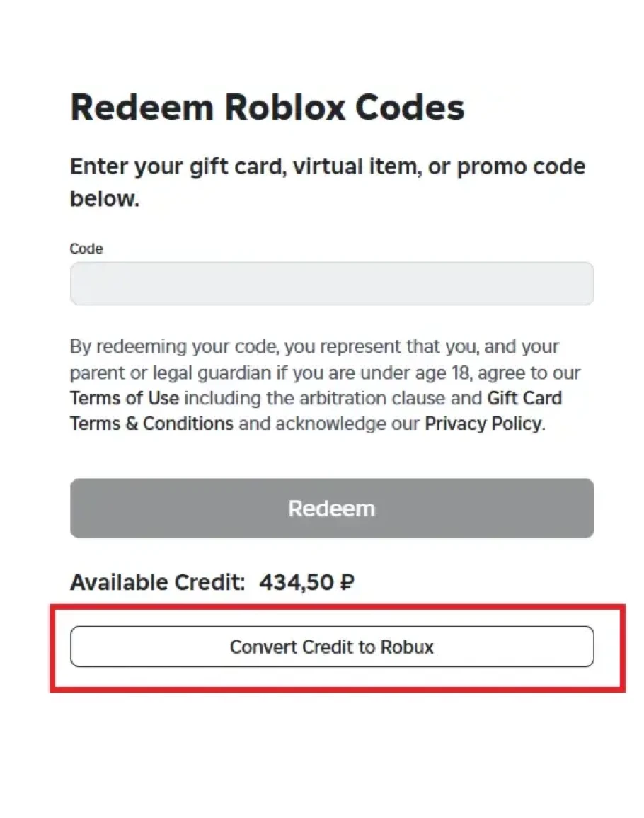Click the Code input field
This screenshot has width=644, height=818.
tap(331, 284)
